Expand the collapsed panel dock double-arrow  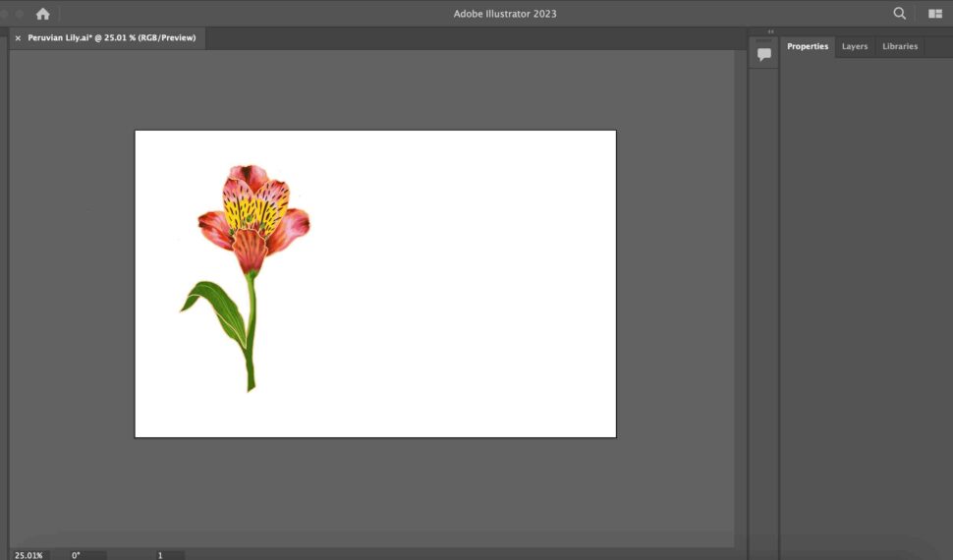770,31
